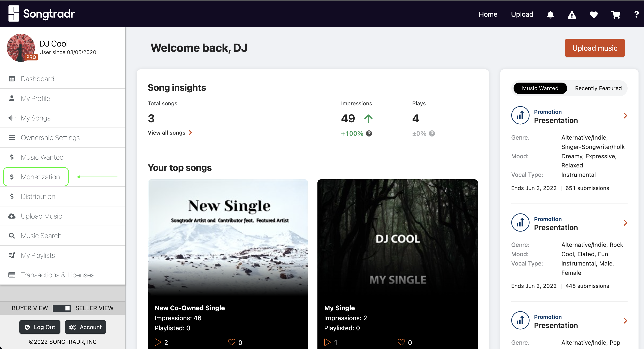This screenshot has width=644, height=349.
Task: Open the New Single album artwork
Action: coord(228,237)
